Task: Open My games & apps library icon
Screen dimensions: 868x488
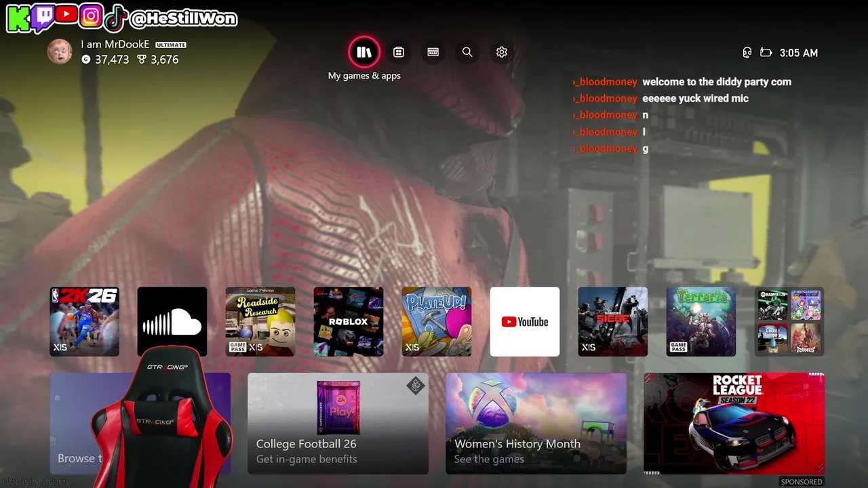Action: point(364,52)
